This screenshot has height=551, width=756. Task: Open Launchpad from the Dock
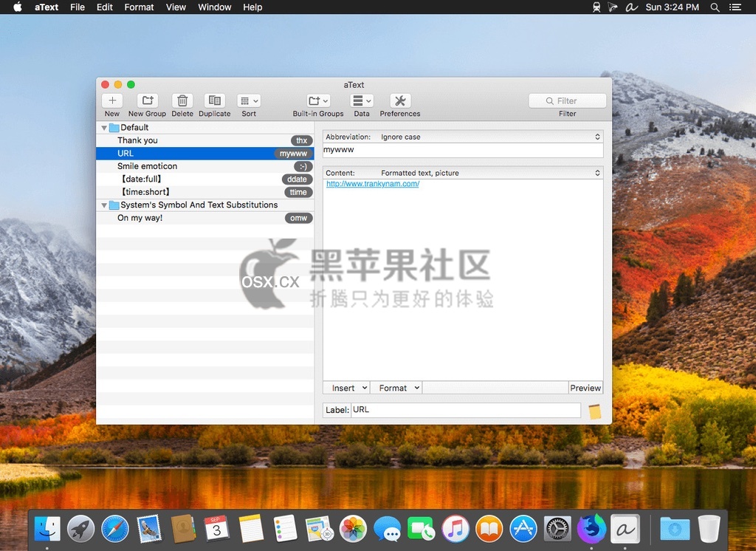(x=81, y=529)
